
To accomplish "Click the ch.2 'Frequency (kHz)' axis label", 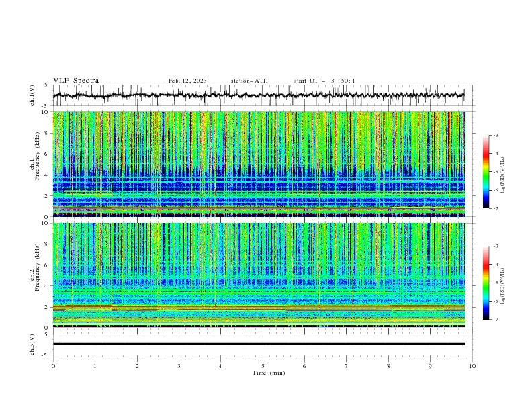I will (x=38, y=267).
